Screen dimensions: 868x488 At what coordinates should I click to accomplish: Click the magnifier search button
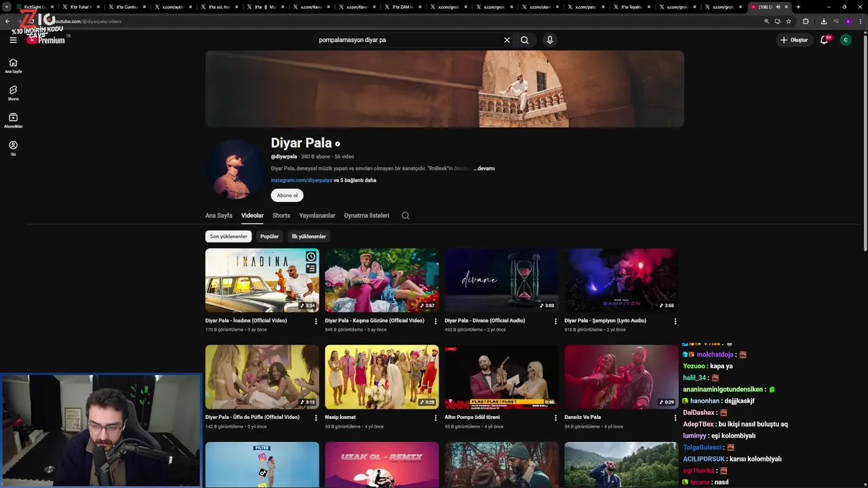point(524,40)
